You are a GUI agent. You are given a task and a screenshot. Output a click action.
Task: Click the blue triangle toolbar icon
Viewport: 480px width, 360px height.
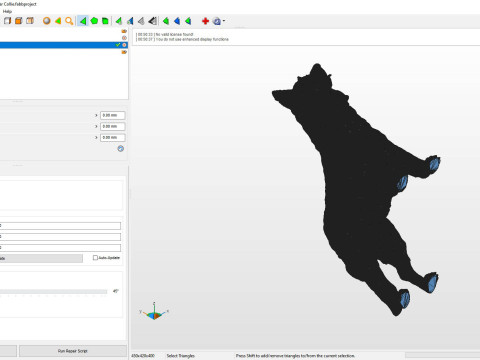click(177, 21)
